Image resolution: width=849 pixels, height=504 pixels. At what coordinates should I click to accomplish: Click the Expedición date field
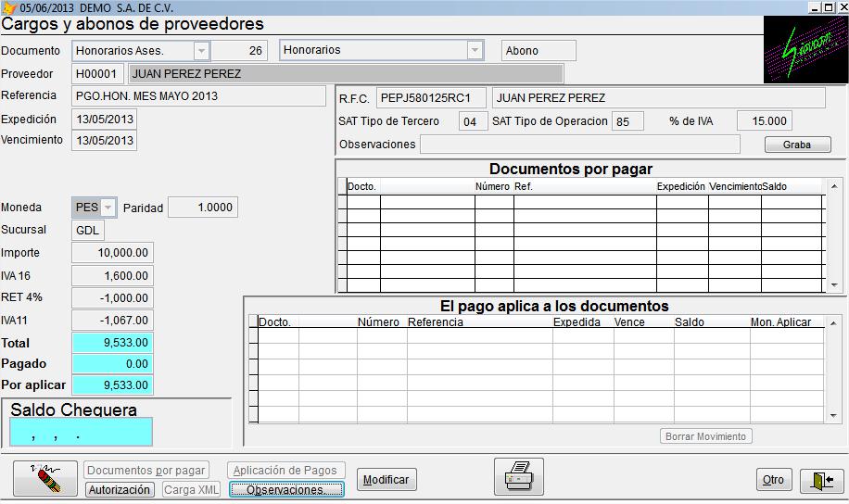(x=105, y=120)
